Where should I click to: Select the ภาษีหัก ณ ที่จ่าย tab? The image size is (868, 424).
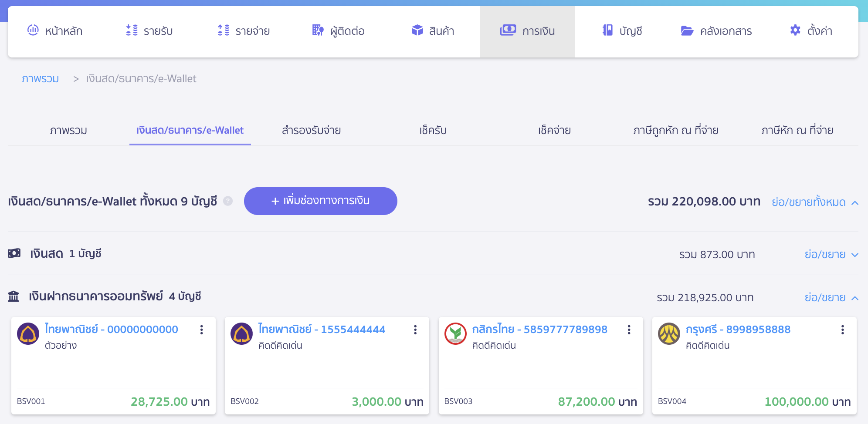797,130
